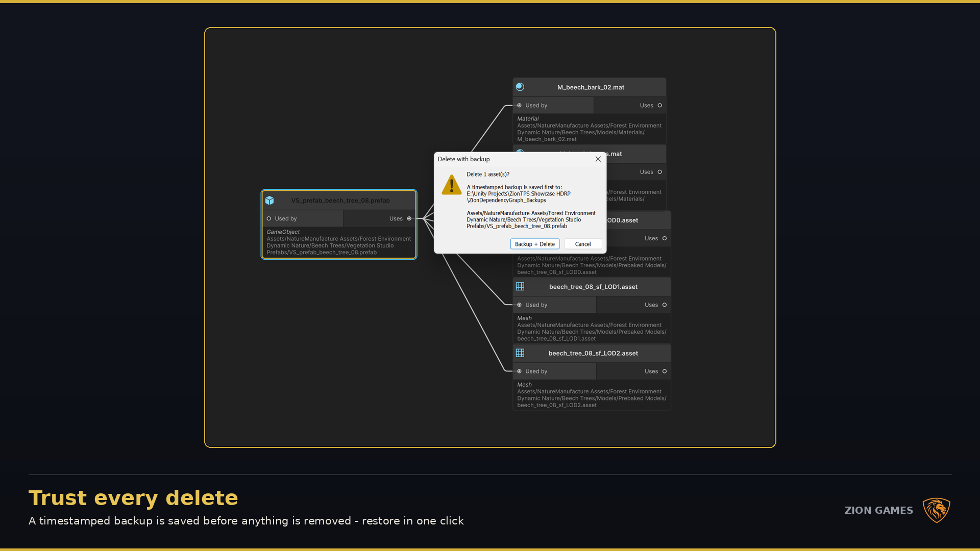Image resolution: width=980 pixels, height=551 pixels.
Task: Click the Mesh path text on beech_tree_08_sf_LOD1.asset
Action: click(592, 332)
